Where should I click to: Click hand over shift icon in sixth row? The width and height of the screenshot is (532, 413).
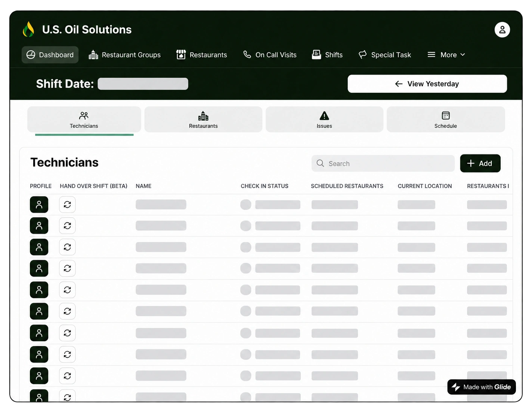67,311
